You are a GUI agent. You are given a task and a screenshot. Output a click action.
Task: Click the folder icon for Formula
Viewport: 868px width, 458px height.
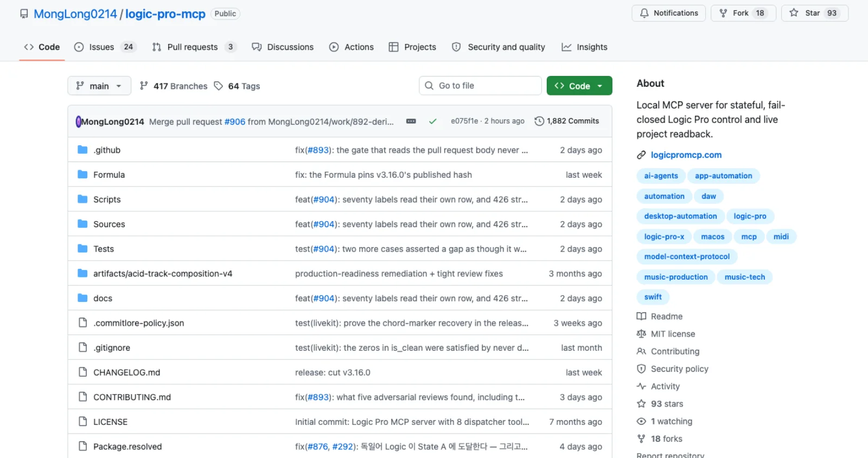[x=82, y=175]
